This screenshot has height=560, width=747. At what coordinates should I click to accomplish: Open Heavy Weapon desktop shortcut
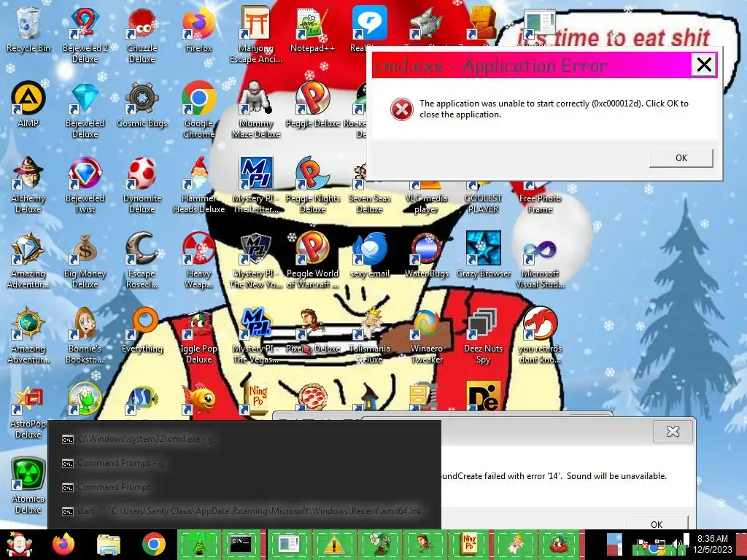click(x=198, y=261)
